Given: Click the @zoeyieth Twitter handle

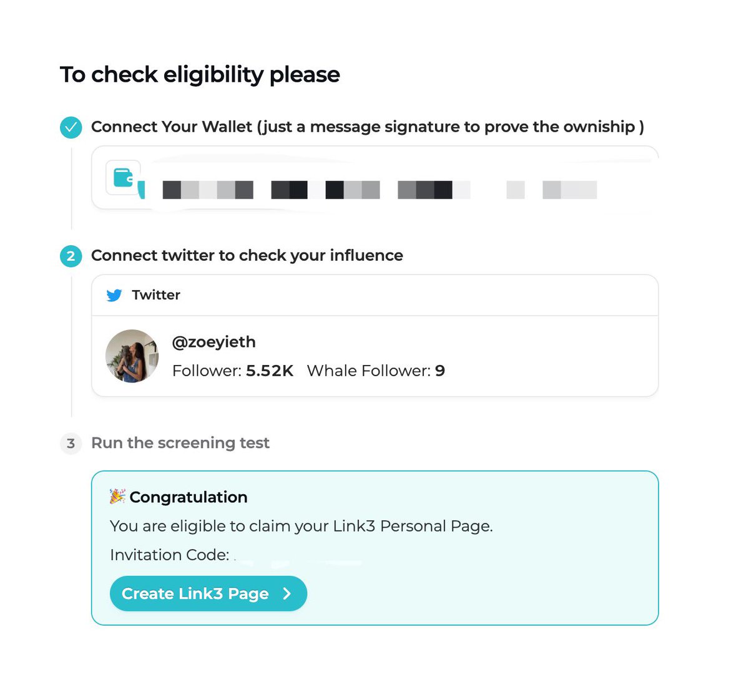Looking at the screenshot, I should [x=214, y=342].
